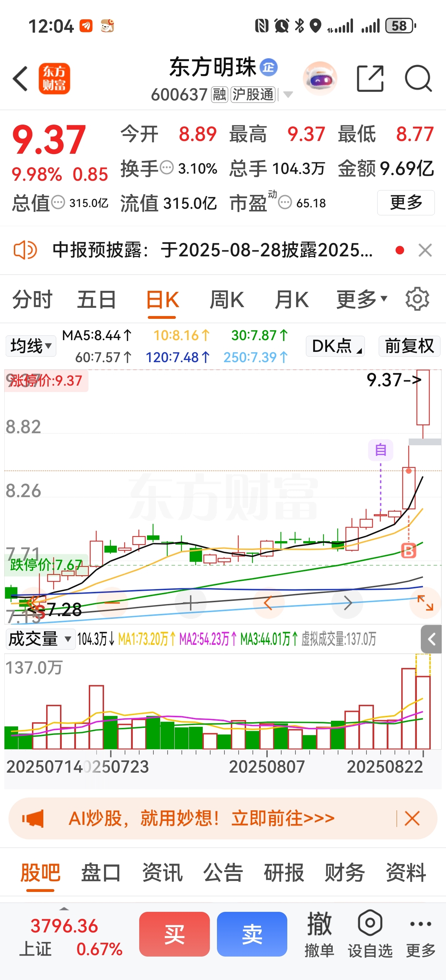Tap the announcement speaker icon
The width and height of the screenshot is (446, 980).
pyautogui.click(x=25, y=250)
